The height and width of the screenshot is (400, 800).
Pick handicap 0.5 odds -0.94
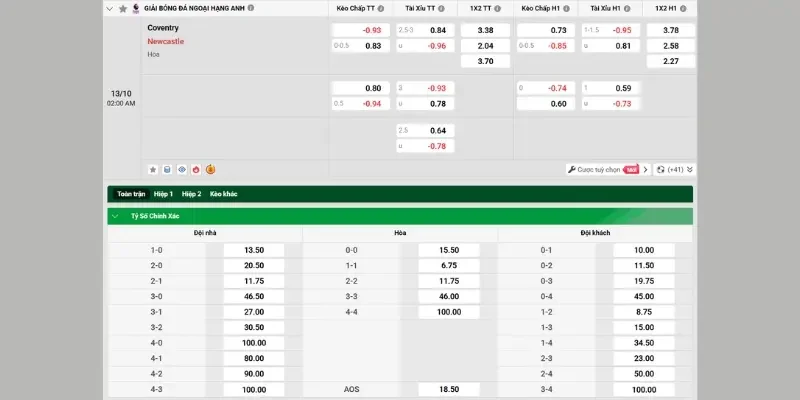pos(361,104)
